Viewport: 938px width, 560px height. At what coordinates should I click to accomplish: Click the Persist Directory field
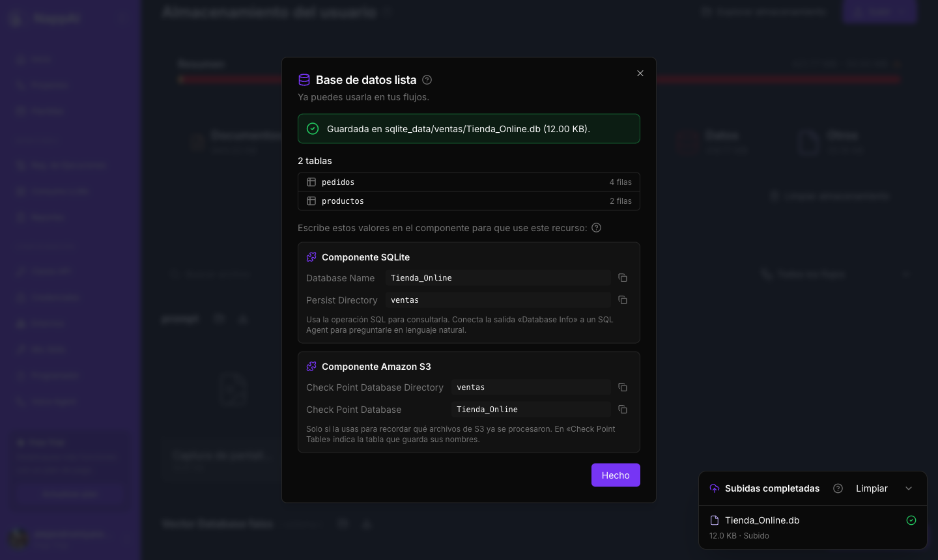point(498,300)
